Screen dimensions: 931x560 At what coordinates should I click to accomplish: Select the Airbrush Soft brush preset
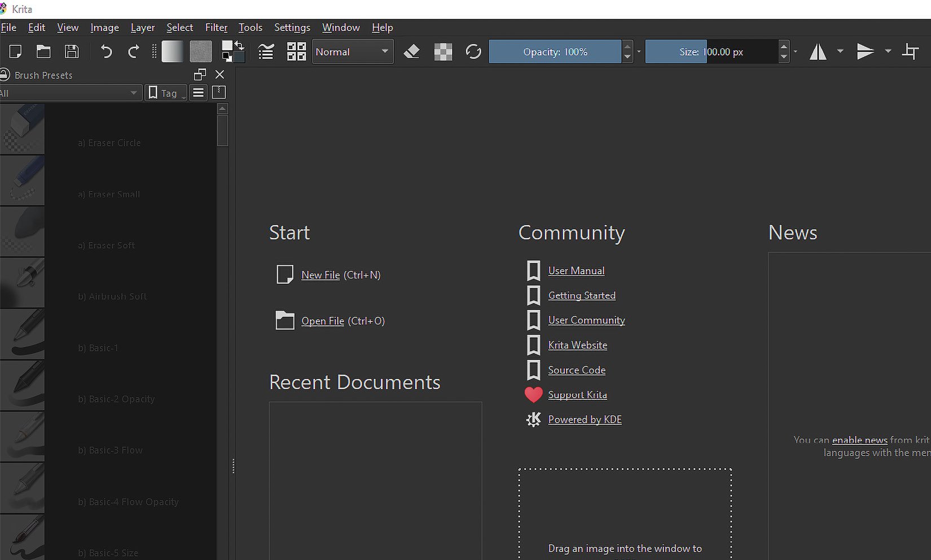107,283
